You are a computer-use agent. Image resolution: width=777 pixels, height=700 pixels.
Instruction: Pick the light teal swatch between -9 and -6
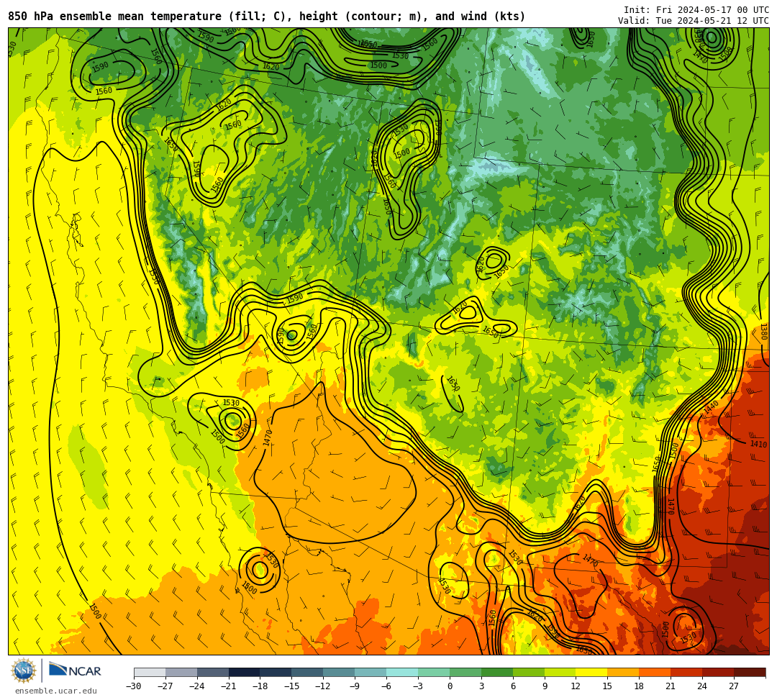371,672
